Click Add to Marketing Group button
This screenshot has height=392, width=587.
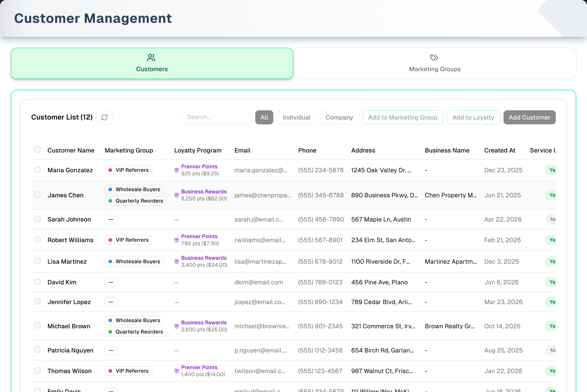coord(403,117)
